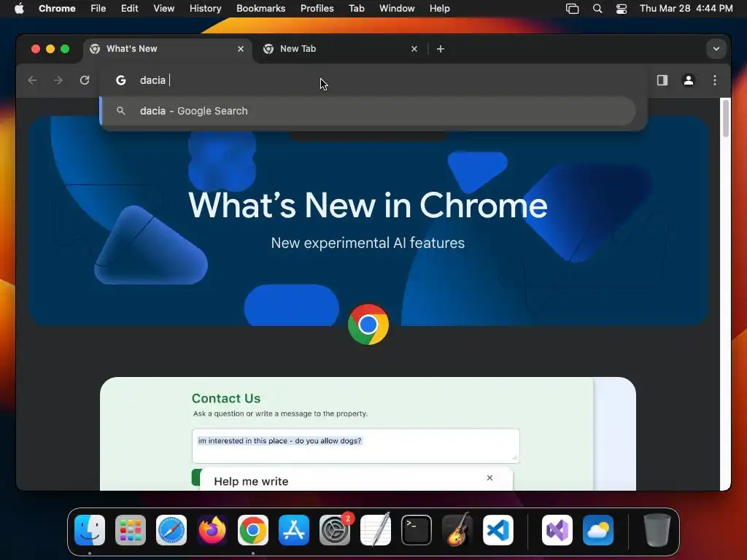The width and height of the screenshot is (747, 560).
Task: Open the Edit menu
Action: pyautogui.click(x=129, y=8)
